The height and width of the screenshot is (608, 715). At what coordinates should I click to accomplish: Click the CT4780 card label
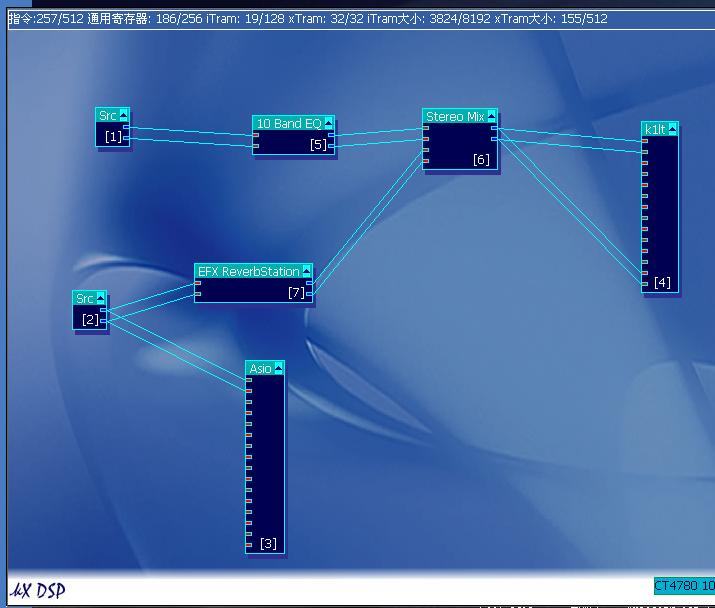coord(684,586)
